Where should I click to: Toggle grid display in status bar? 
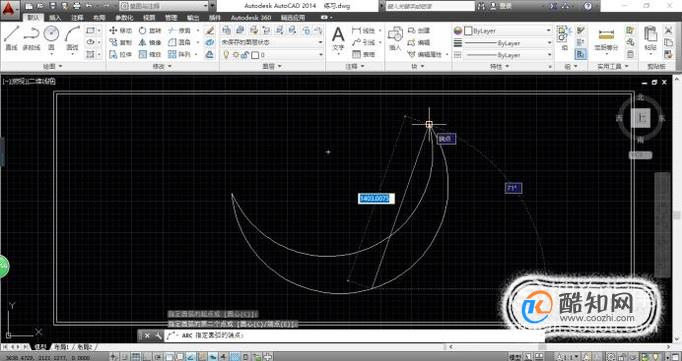click(136, 357)
